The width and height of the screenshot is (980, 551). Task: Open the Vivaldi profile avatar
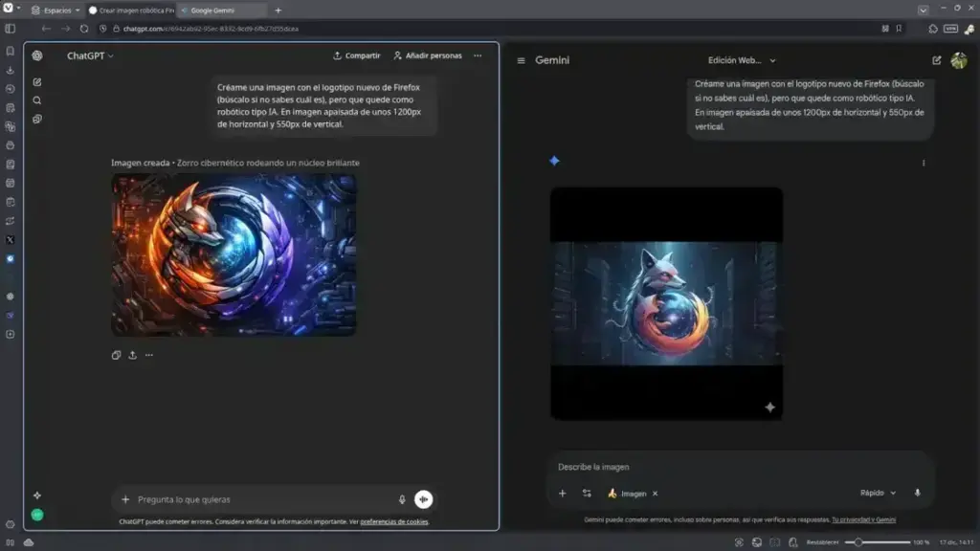[969, 29]
